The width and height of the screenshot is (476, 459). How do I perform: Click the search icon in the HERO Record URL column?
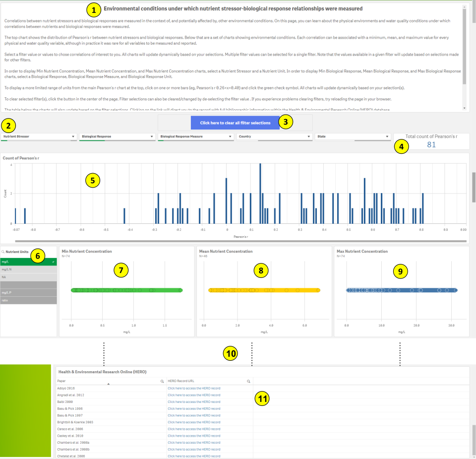pyautogui.click(x=249, y=381)
